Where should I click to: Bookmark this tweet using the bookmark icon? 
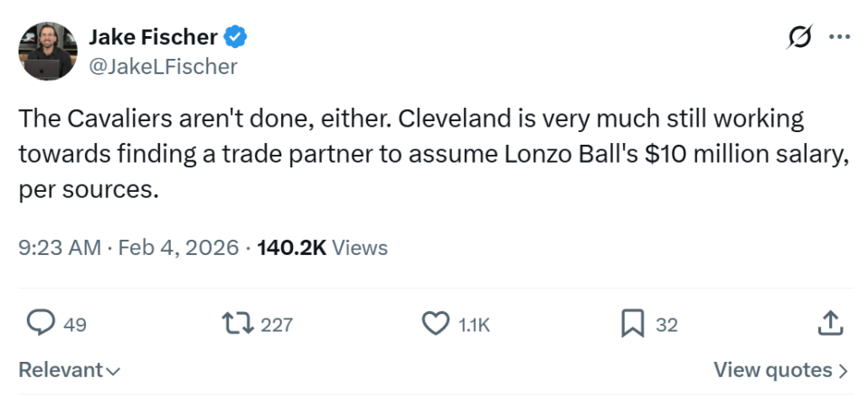click(x=633, y=323)
